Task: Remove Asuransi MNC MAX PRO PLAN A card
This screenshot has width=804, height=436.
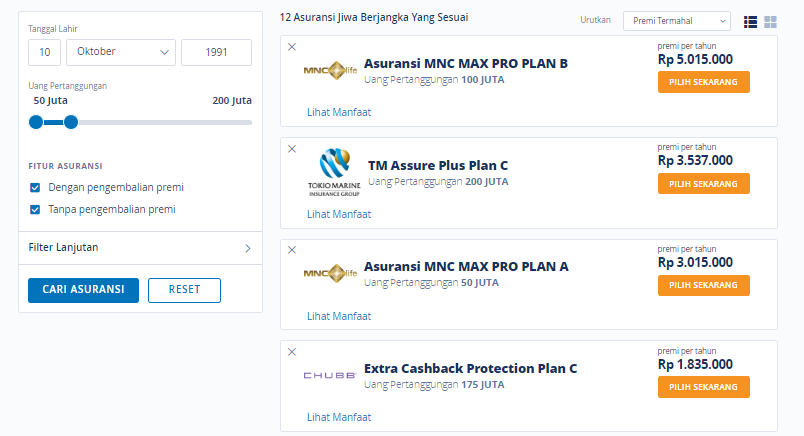Action: pos(292,250)
